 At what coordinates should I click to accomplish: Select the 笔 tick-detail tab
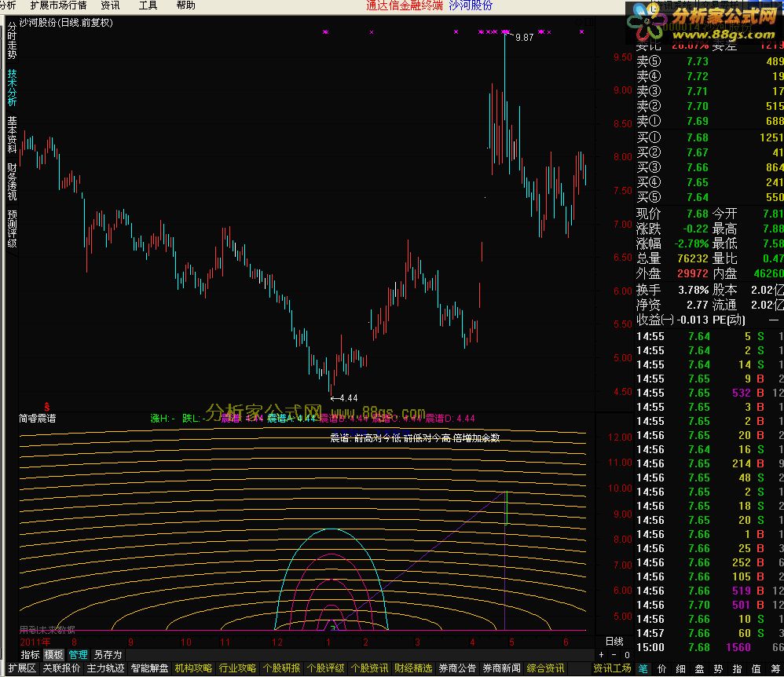click(643, 669)
